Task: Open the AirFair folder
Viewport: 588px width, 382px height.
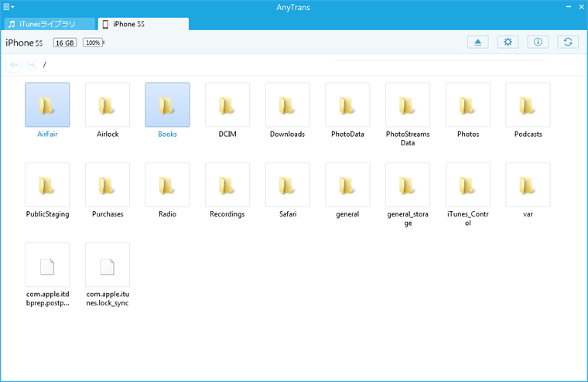Action: point(47,105)
